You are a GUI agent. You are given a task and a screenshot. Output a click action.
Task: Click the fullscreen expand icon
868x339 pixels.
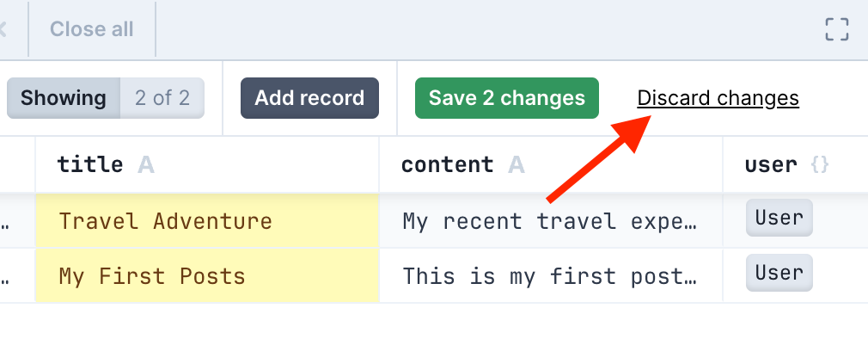click(836, 29)
